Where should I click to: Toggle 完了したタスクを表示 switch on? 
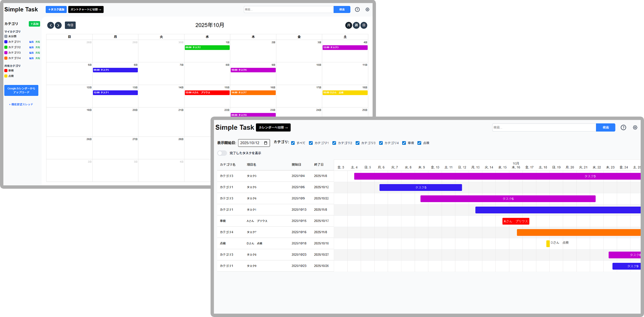point(222,153)
